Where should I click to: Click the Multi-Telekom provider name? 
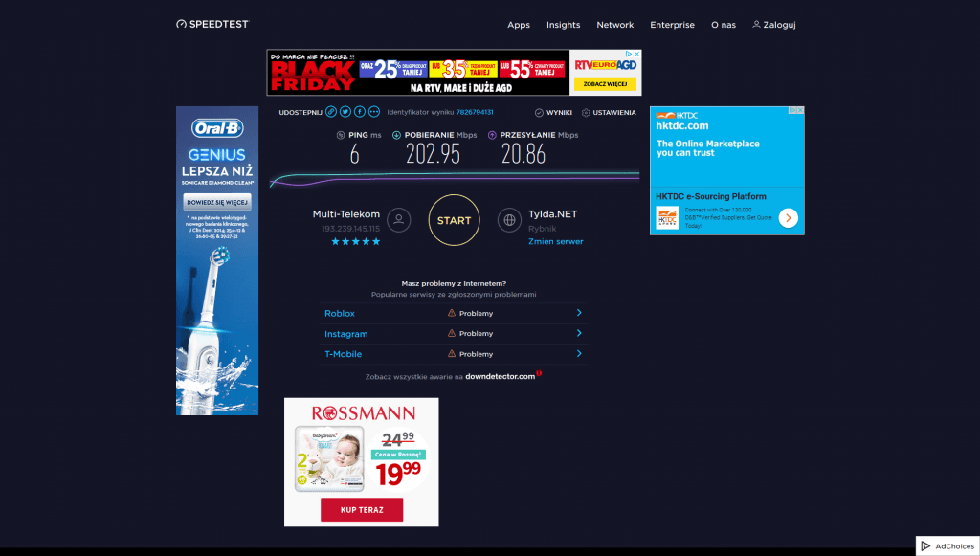[x=346, y=213]
